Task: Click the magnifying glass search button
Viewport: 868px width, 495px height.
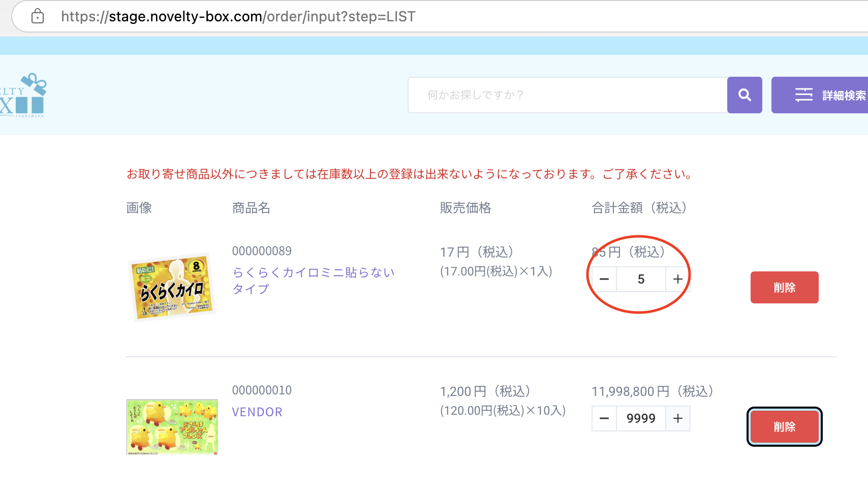Action: 745,95
